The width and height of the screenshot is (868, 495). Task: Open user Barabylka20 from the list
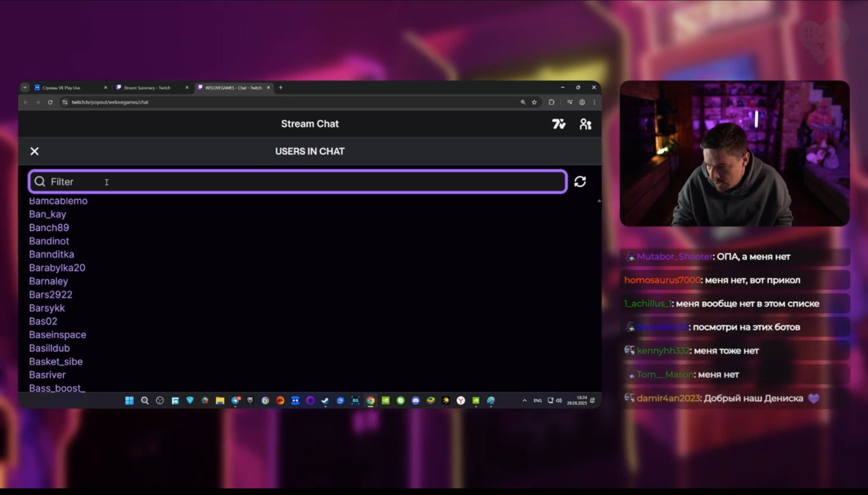57,268
